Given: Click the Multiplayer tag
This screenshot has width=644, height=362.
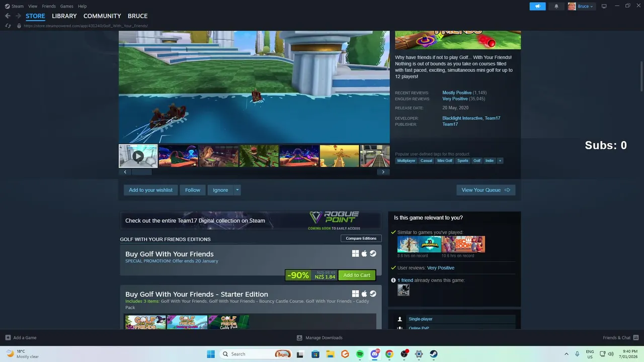Looking at the screenshot, I should (407, 160).
